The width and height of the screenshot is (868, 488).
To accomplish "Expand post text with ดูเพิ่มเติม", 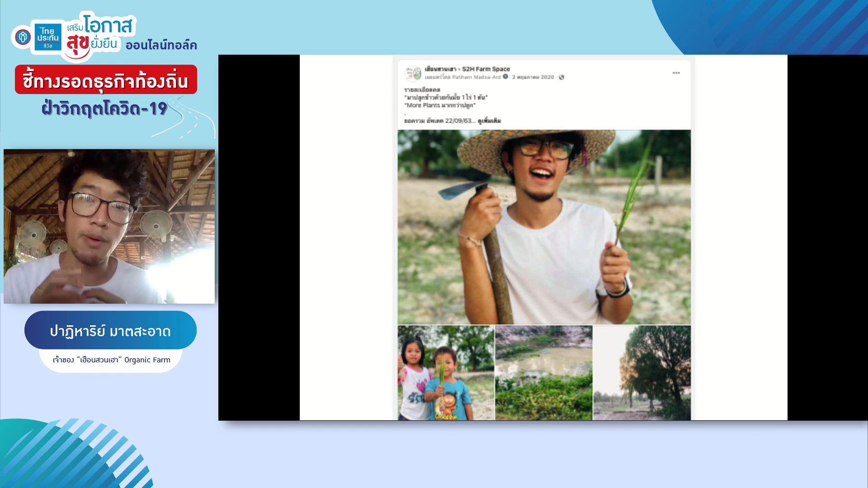I will point(489,121).
